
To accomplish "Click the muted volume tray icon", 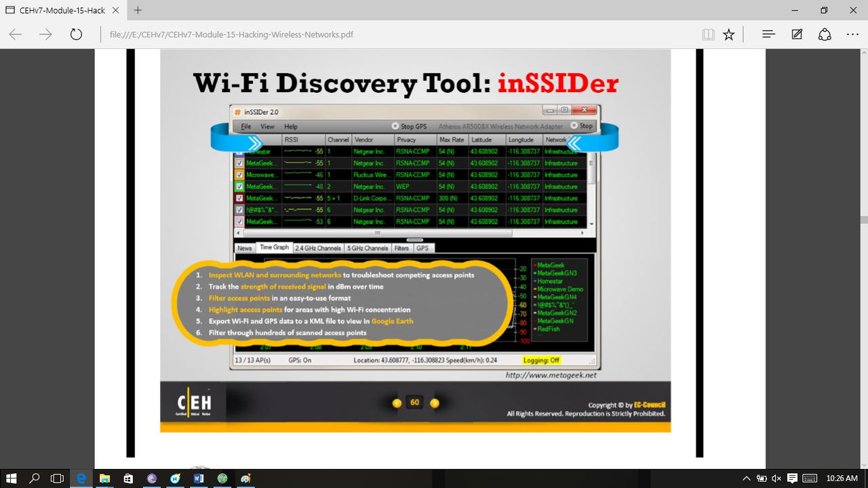I will point(777,479).
